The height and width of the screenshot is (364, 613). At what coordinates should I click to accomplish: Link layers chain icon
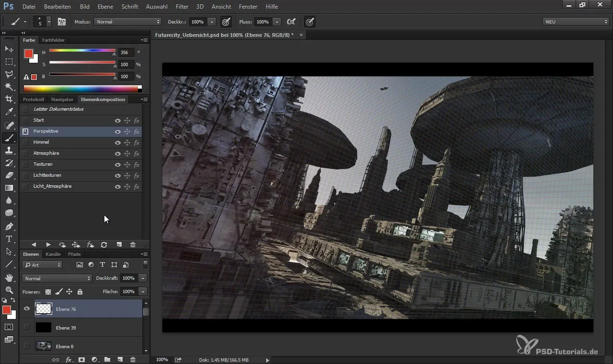[x=56, y=359]
